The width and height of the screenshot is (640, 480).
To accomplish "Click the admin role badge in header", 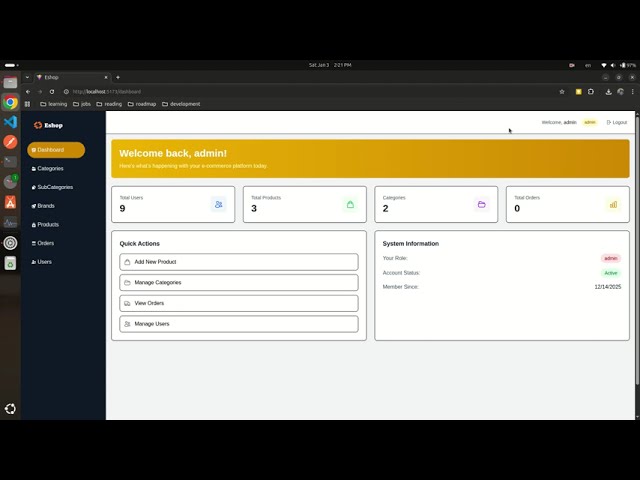I will [590, 122].
